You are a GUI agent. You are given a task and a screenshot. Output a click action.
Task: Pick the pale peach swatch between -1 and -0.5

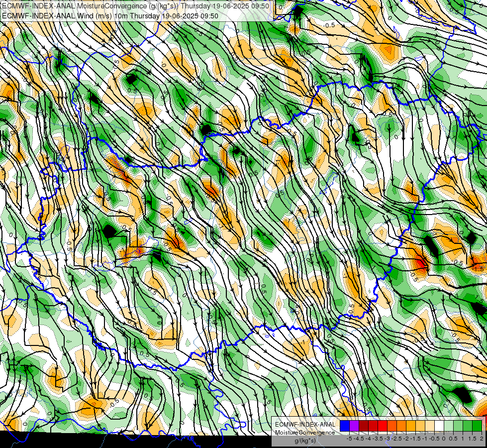[430, 426]
